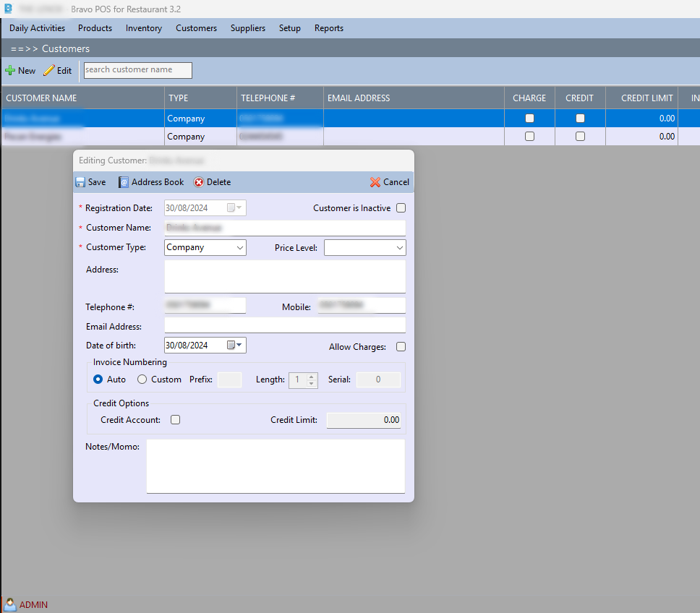Click the Save floppy disk icon

coord(80,182)
